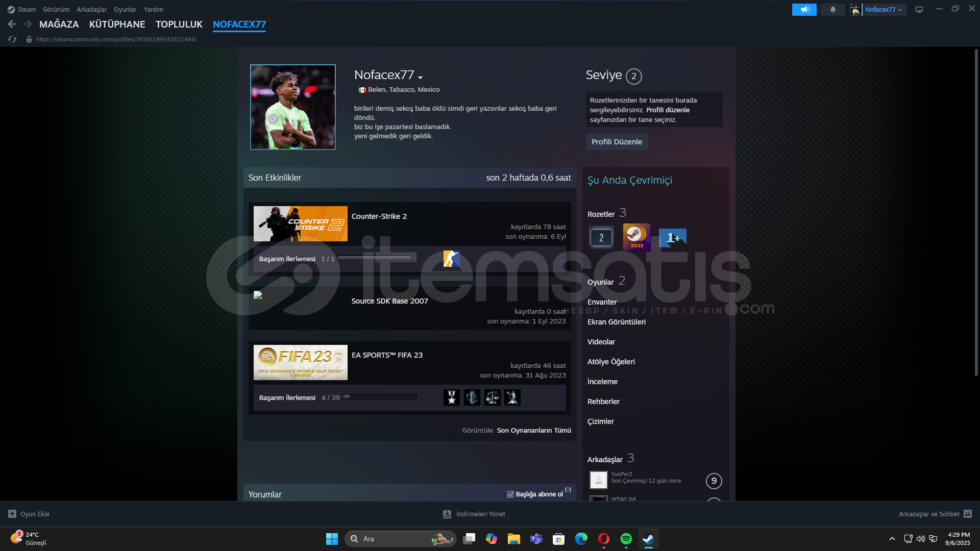Click the Oyun Ekle plus icon
The height and width of the screenshot is (551, 980).
click(12, 514)
